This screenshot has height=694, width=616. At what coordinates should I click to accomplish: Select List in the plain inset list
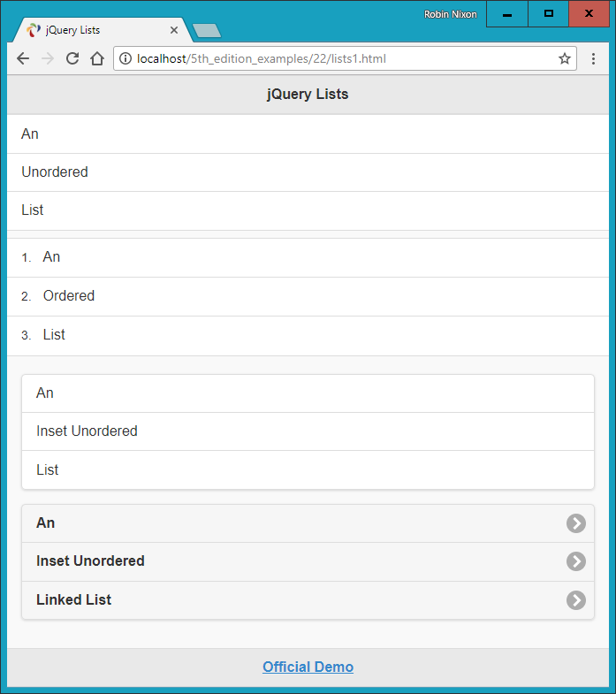(x=308, y=469)
